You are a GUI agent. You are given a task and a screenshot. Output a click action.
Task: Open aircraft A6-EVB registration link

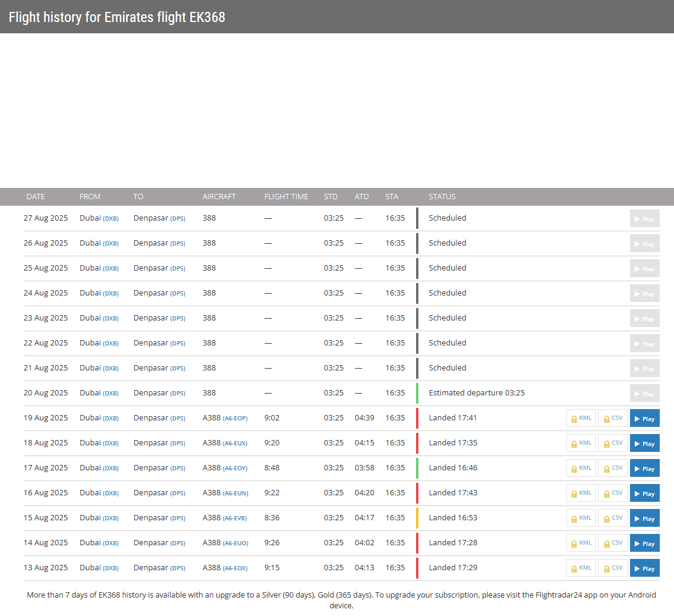(x=235, y=518)
